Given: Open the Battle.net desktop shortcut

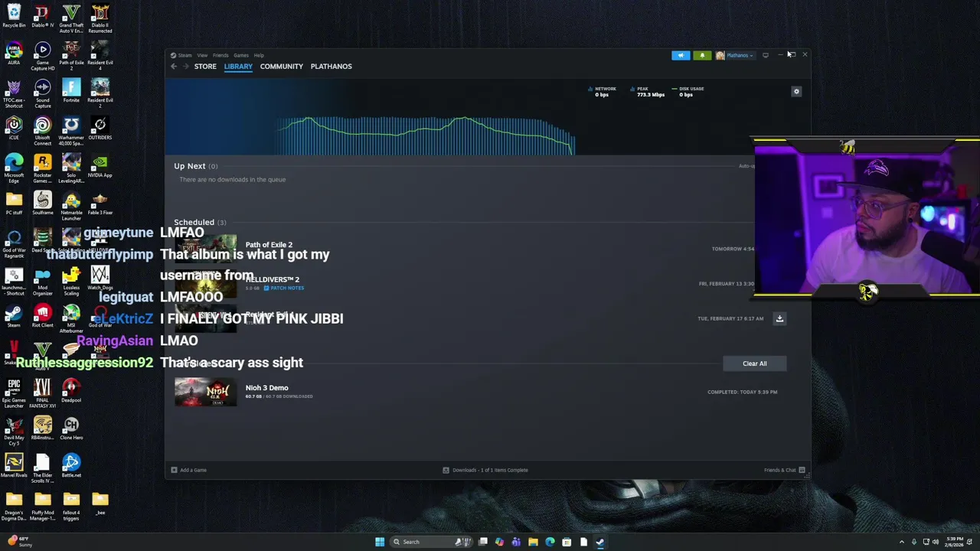Looking at the screenshot, I should click(71, 467).
